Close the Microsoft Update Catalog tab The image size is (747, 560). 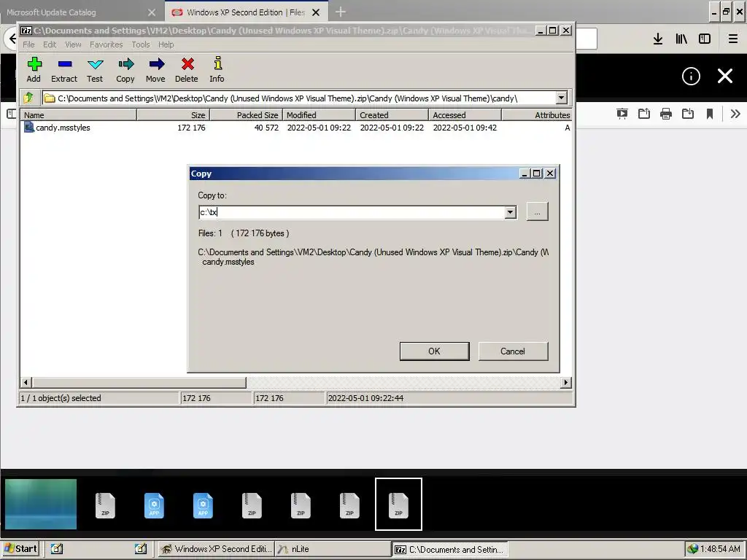[x=152, y=12]
